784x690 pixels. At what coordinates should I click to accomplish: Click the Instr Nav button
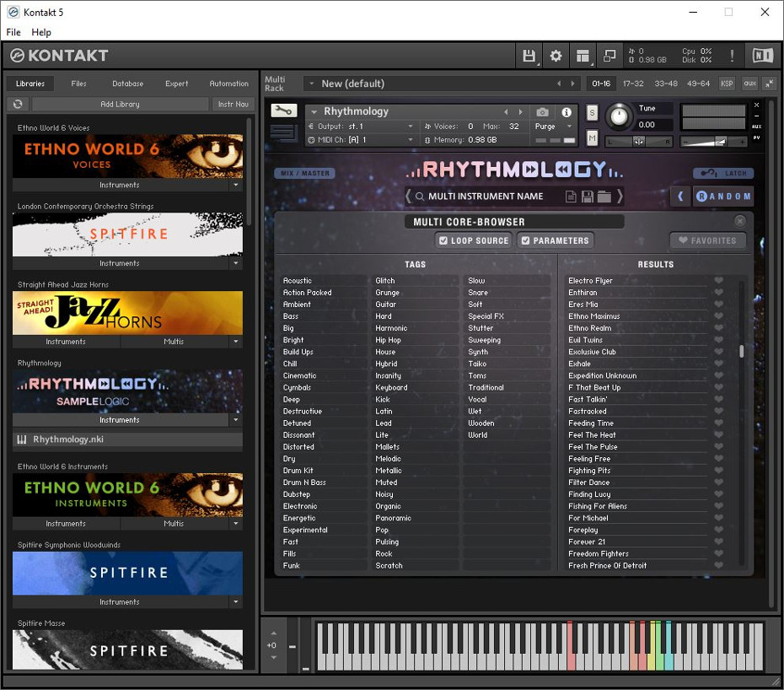click(233, 104)
